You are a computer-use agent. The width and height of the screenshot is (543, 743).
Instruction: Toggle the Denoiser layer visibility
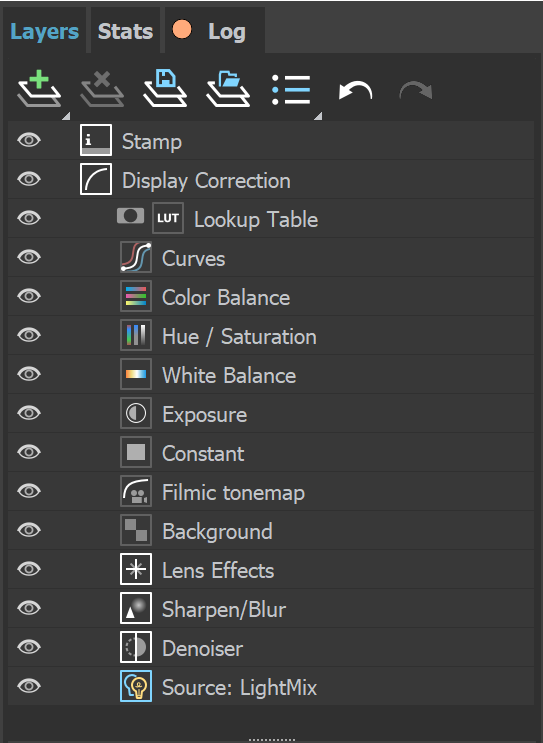(29, 647)
